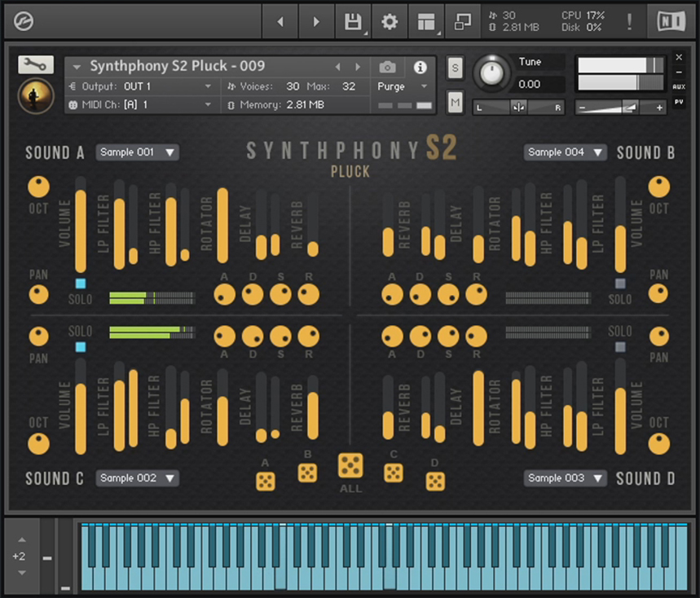The image size is (700, 598).
Task: Click the plus button on volume slider
Action: [x=659, y=108]
